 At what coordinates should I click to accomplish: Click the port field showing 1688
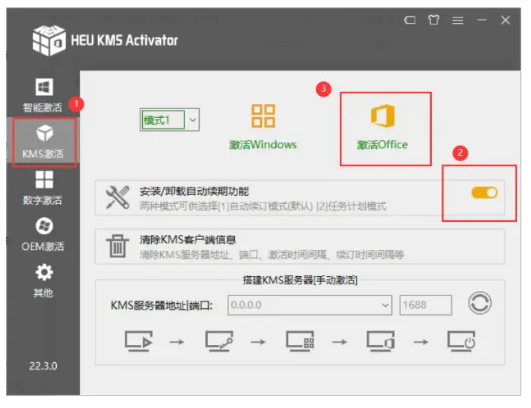pos(425,305)
